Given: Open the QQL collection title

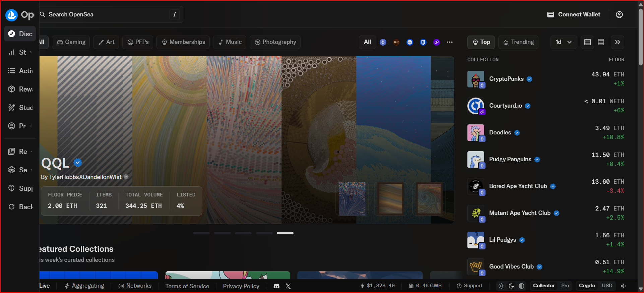Looking at the screenshot, I should point(55,163).
